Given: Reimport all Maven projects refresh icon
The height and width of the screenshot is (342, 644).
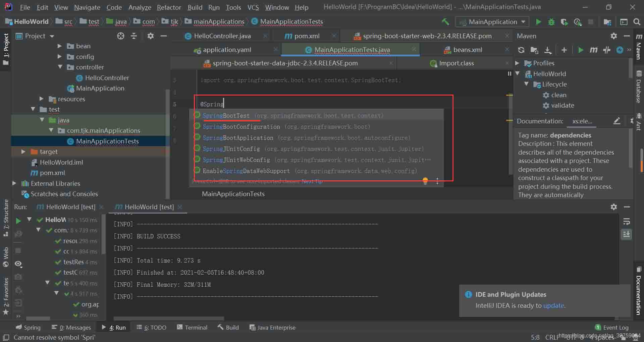Looking at the screenshot, I should click(x=521, y=50).
